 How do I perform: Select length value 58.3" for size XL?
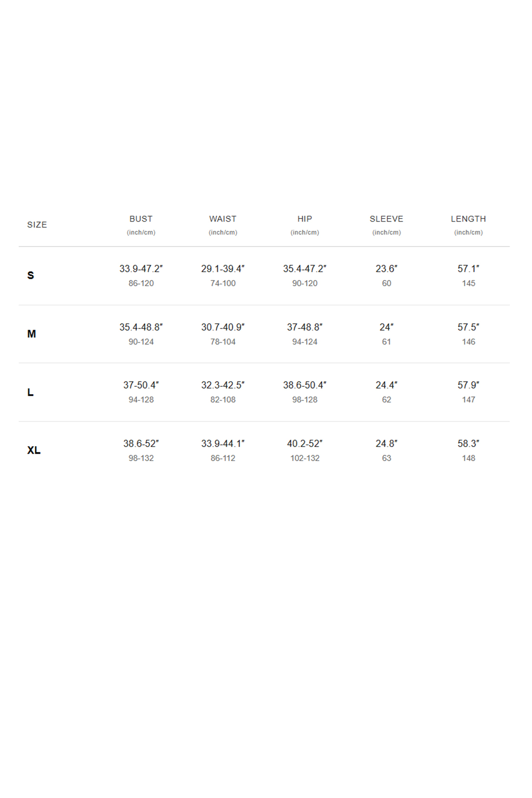pyautogui.click(x=468, y=443)
